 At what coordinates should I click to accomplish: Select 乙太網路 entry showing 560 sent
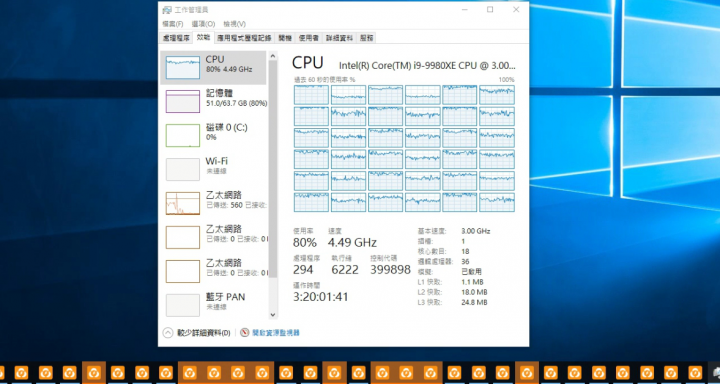[213, 203]
